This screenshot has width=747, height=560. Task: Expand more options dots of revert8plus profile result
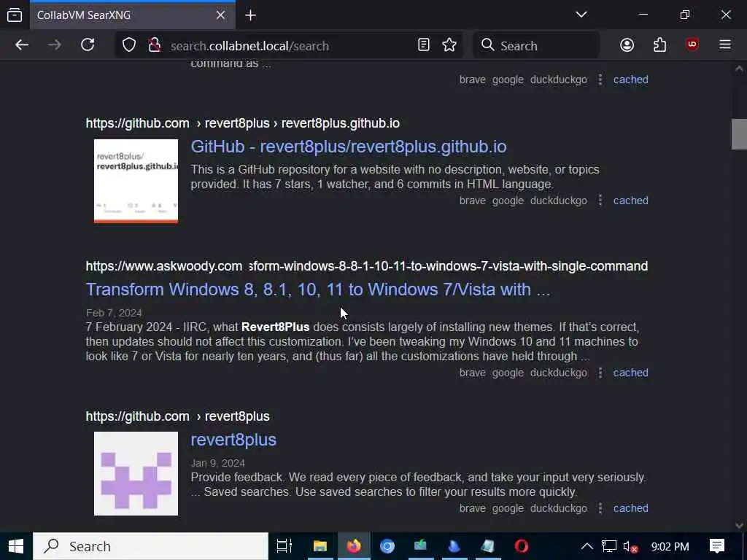[x=600, y=508]
